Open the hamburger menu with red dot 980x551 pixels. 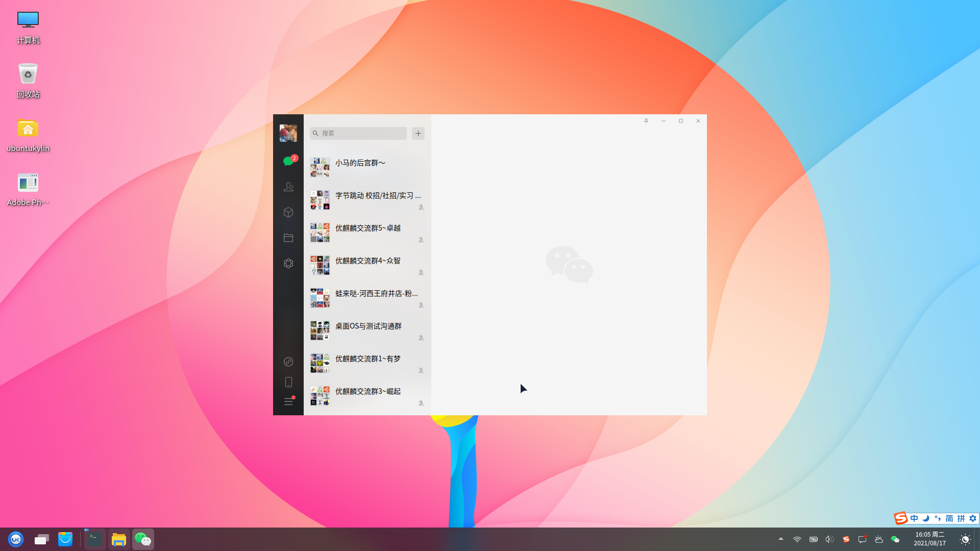pos(288,402)
